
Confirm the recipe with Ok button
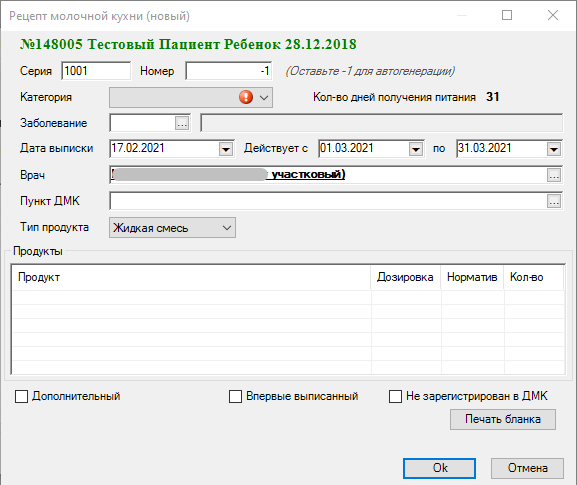pyautogui.click(x=439, y=468)
